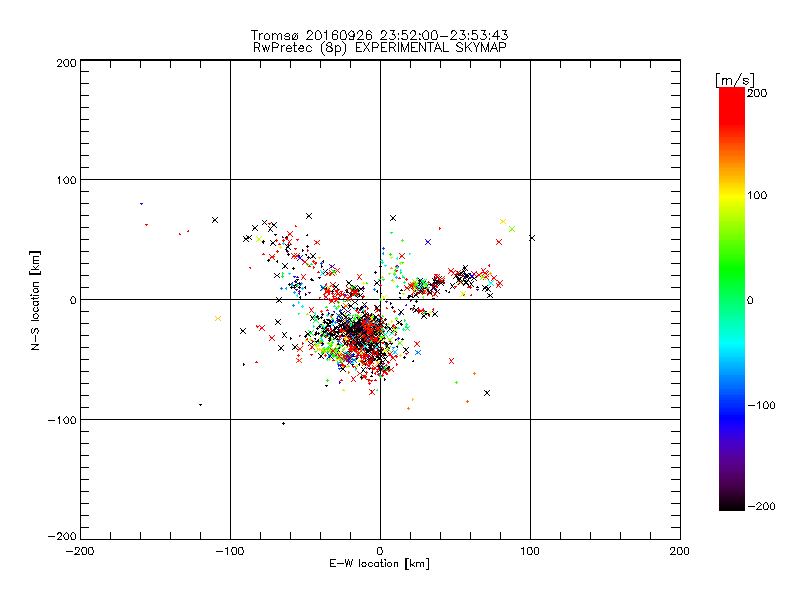The width and height of the screenshot is (800, 600).
Task: Click the x-axis tick label '-200'
Action: click(80, 551)
